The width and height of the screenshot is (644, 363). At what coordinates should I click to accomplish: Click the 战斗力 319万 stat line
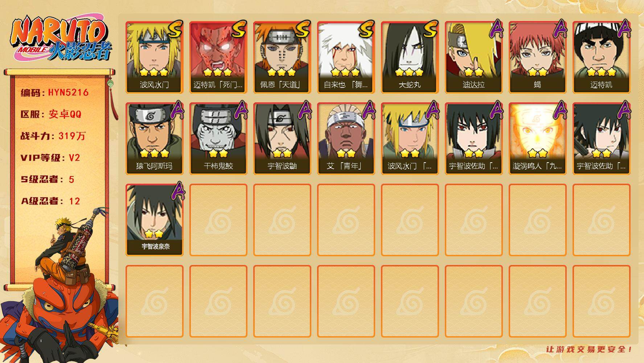click(53, 136)
